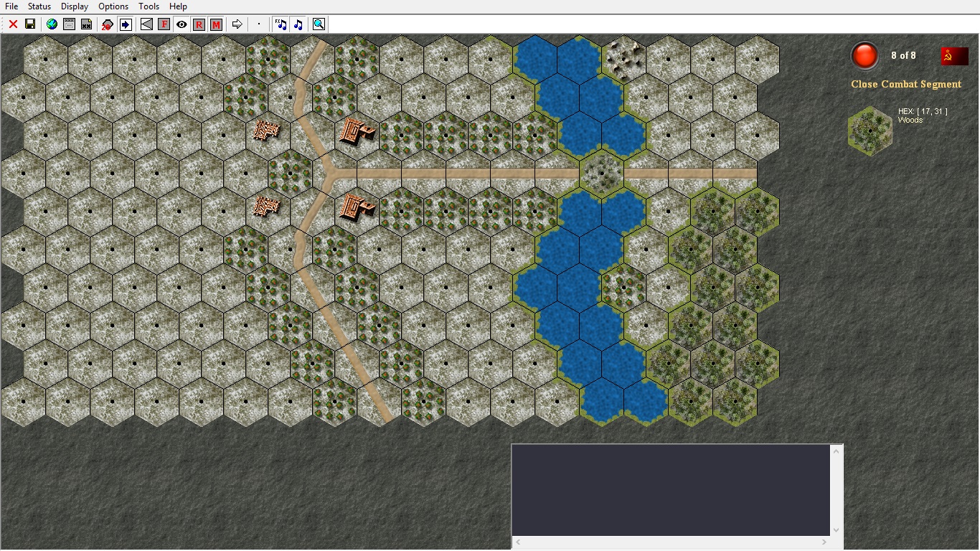Viewport: 980px width, 551px height.
Task: Click the message log scroll up arrow
Action: (x=836, y=451)
